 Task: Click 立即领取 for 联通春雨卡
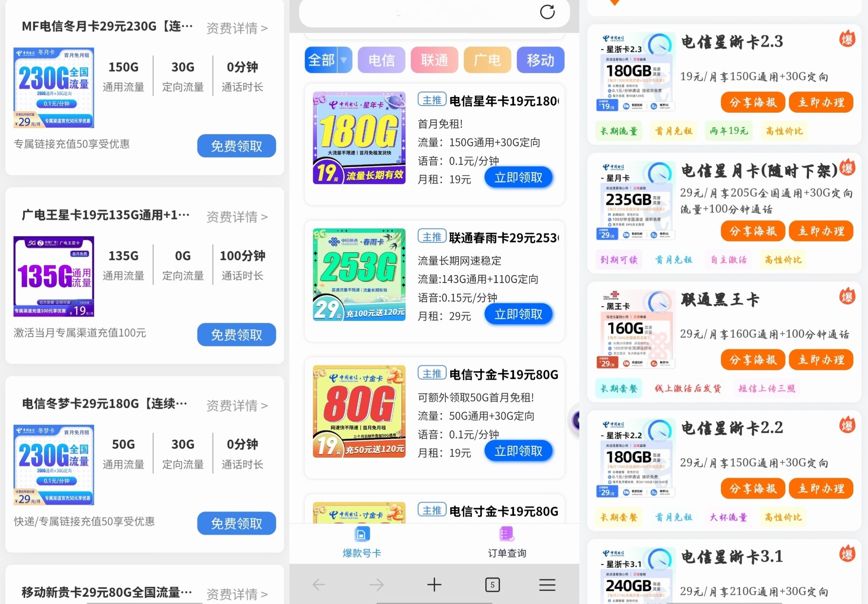pos(518,314)
